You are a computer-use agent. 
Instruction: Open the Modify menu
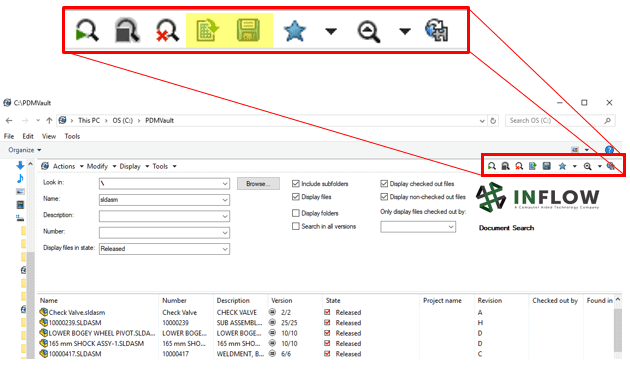pyautogui.click(x=101, y=166)
